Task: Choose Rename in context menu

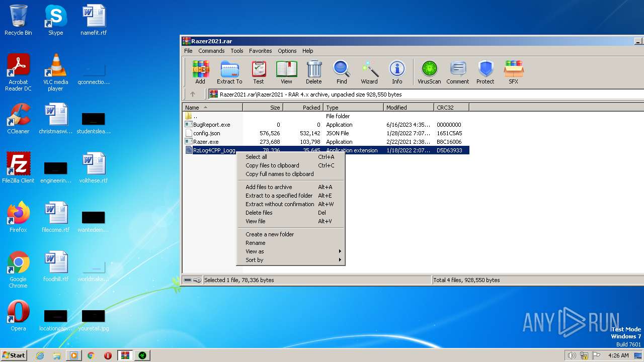Action: point(291,243)
